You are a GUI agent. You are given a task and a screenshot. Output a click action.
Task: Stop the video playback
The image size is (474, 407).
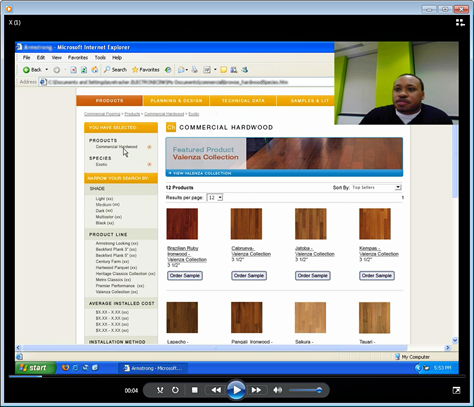coord(195,390)
